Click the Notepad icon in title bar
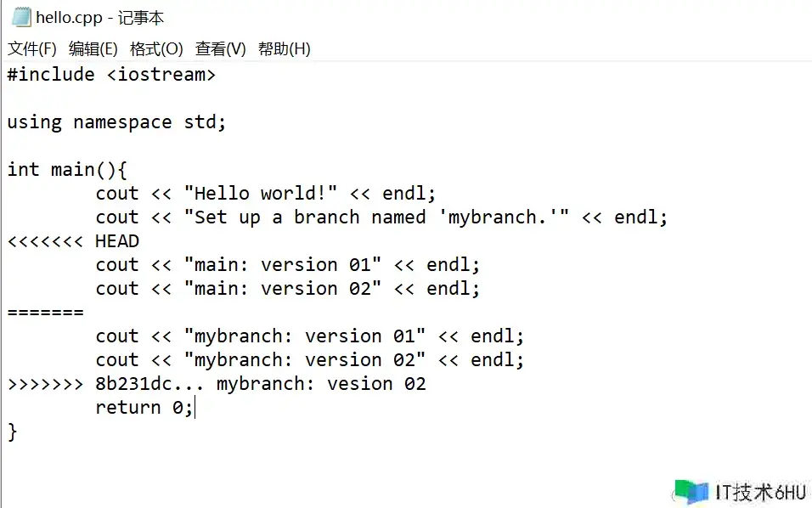812x508 pixels. click(20, 16)
